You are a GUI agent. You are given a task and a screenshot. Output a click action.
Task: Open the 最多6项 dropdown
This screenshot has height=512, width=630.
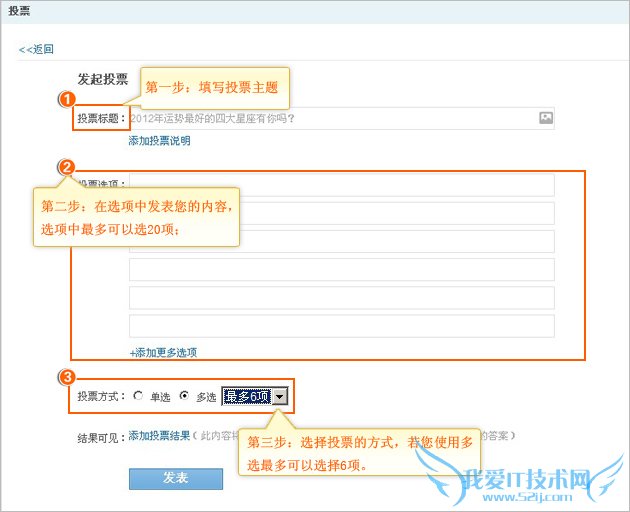tap(254, 396)
